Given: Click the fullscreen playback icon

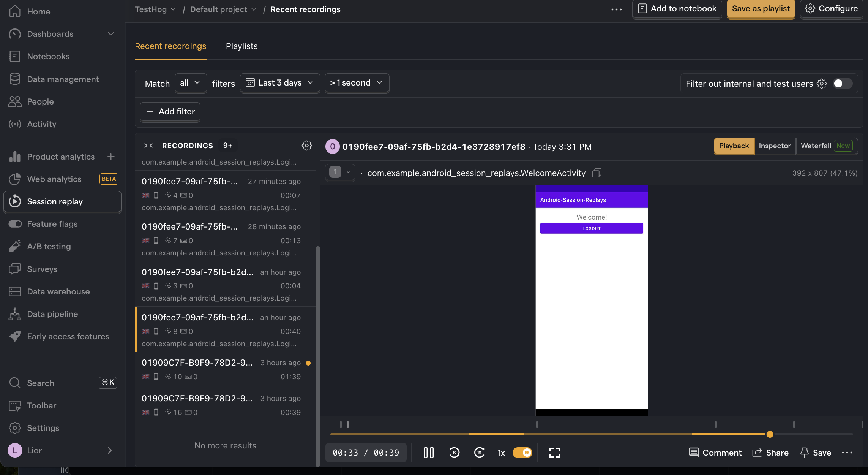Looking at the screenshot, I should tap(555, 452).
